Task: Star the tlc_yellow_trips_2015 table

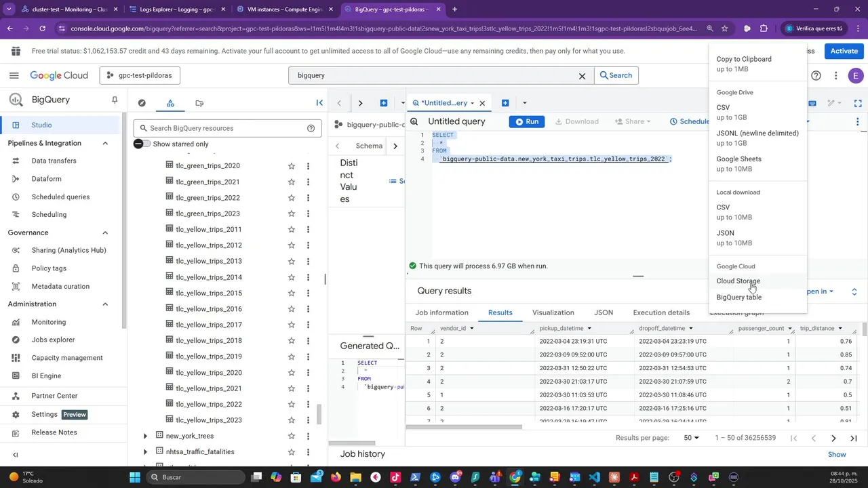Action: (x=292, y=293)
